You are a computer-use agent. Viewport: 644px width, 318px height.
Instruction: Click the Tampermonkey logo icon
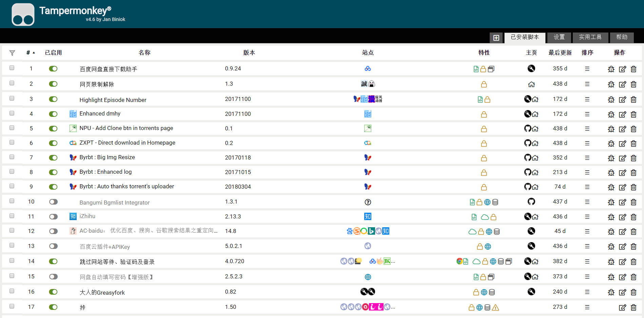pos(23,14)
